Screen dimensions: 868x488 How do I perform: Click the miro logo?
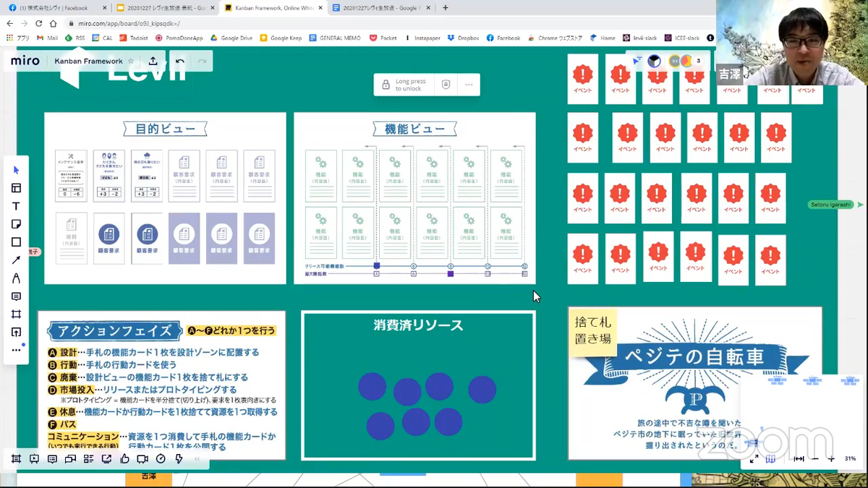tap(25, 61)
